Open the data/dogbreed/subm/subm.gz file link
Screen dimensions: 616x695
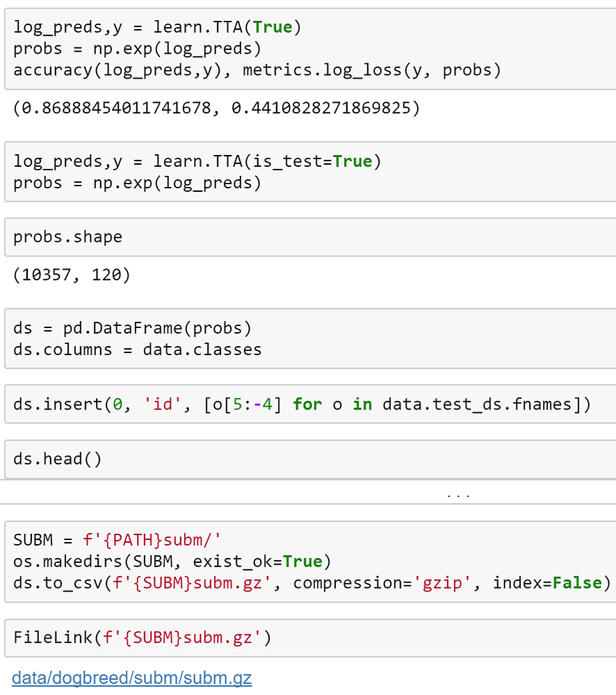(x=131, y=678)
